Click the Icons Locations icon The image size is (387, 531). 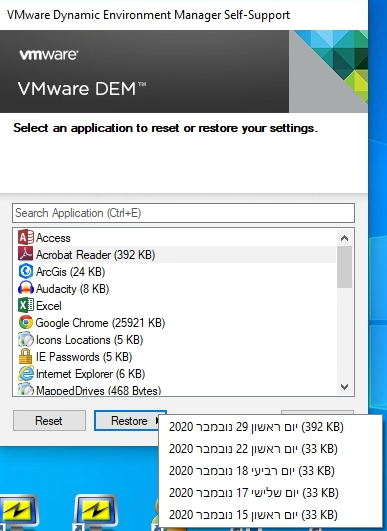point(26,339)
